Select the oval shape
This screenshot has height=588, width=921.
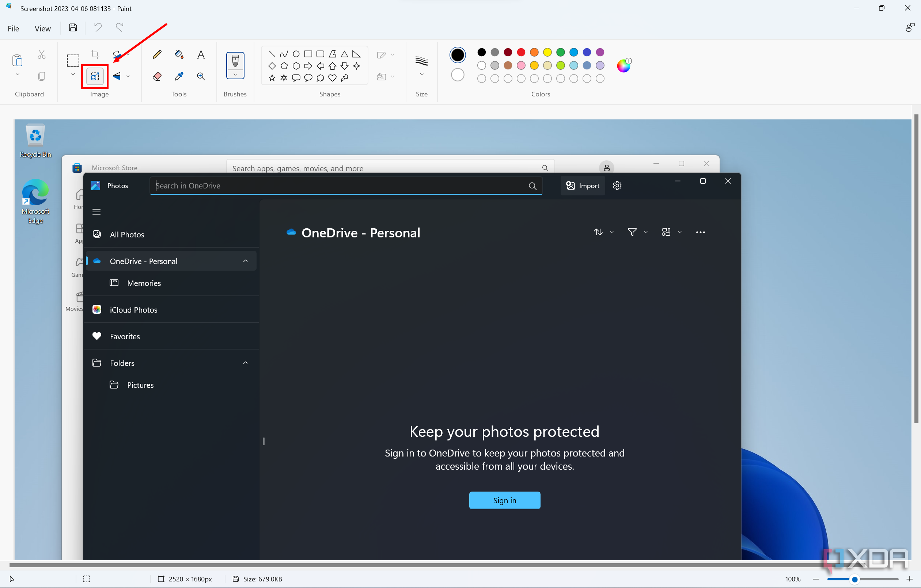coord(296,54)
